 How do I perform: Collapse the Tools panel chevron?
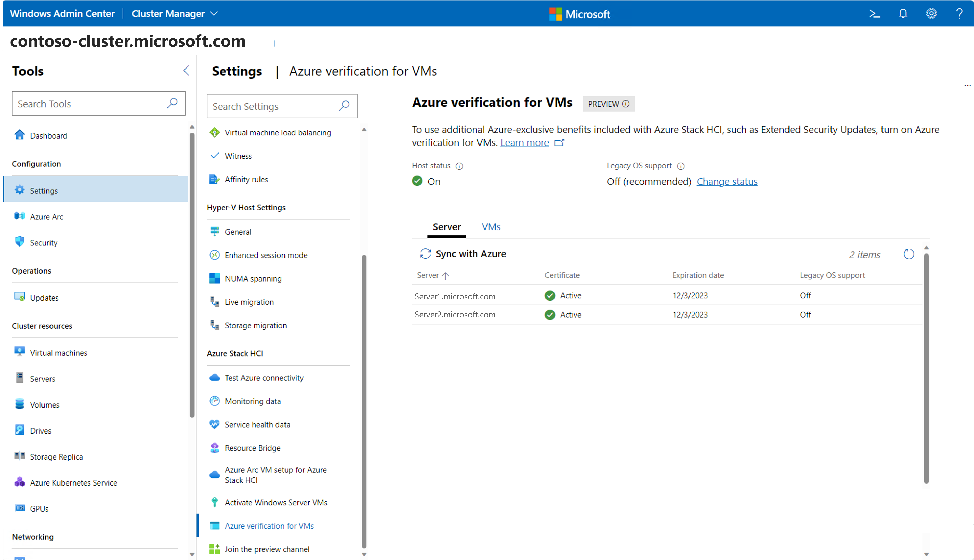pos(186,71)
